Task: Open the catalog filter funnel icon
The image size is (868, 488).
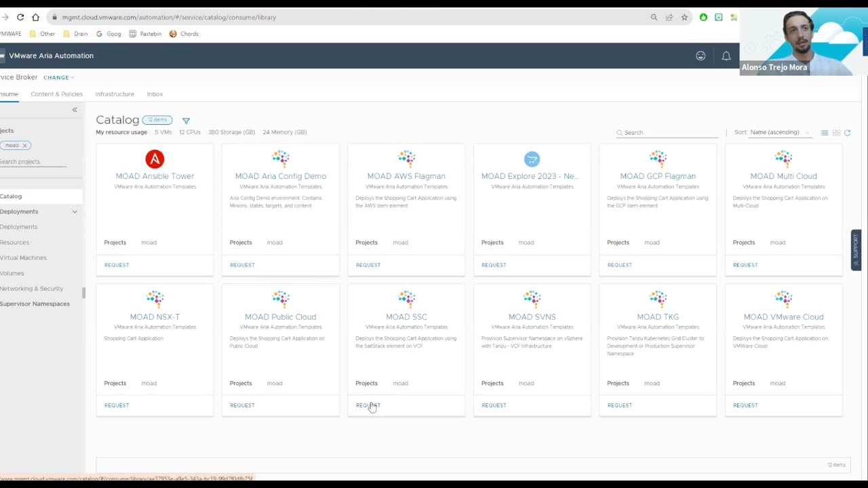Action: [x=186, y=121]
